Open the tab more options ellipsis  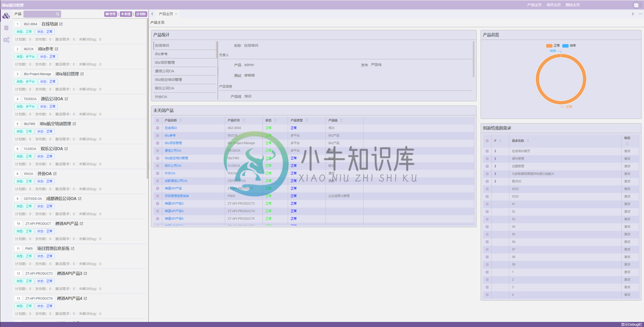click(640, 14)
